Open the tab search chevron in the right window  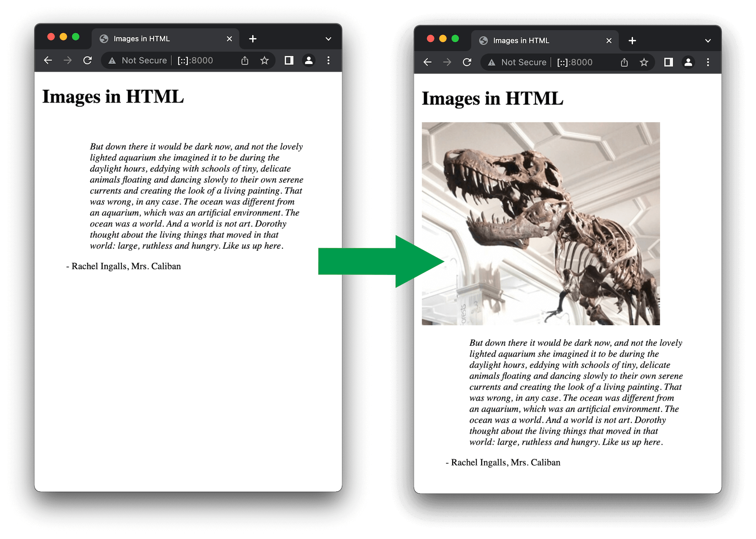click(708, 40)
